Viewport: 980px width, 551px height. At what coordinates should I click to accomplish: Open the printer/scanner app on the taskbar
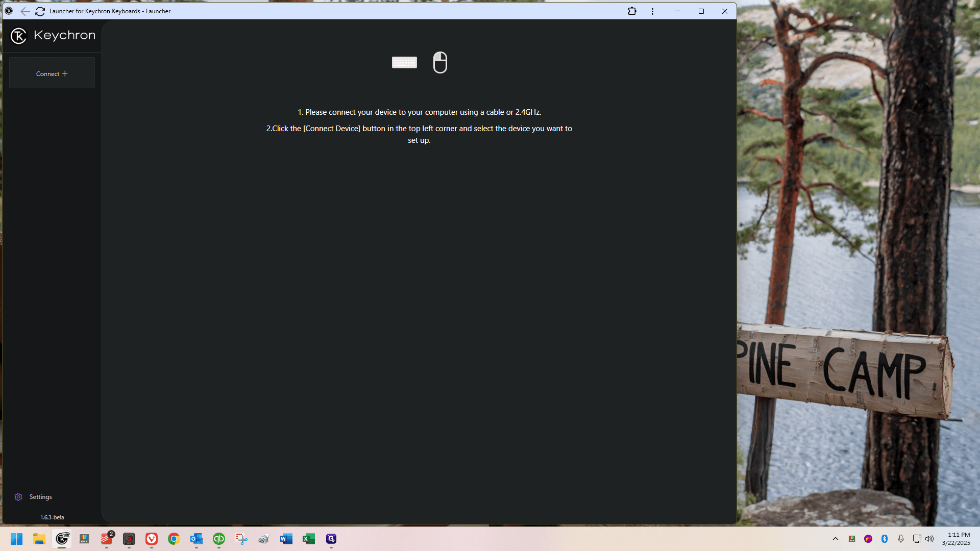pos(264,539)
